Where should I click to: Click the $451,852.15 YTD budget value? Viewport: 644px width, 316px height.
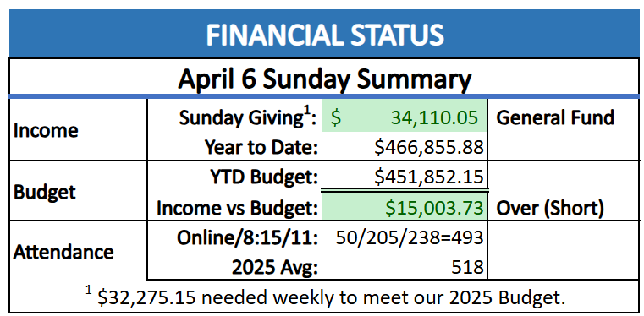(x=429, y=177)
